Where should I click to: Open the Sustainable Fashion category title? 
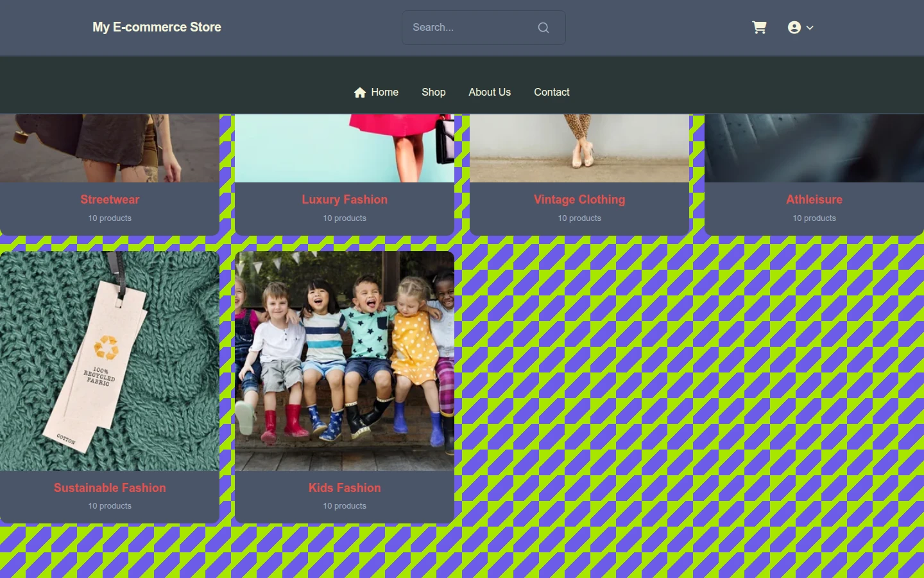tap(110, 487)
